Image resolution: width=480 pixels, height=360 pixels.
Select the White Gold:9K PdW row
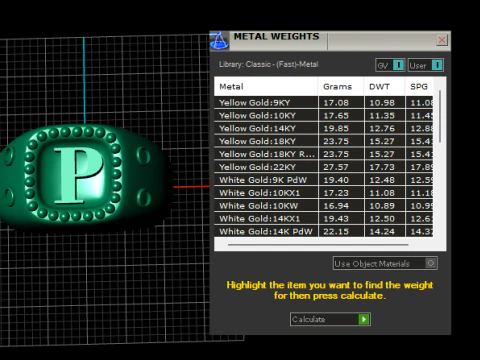click(324, 180)
